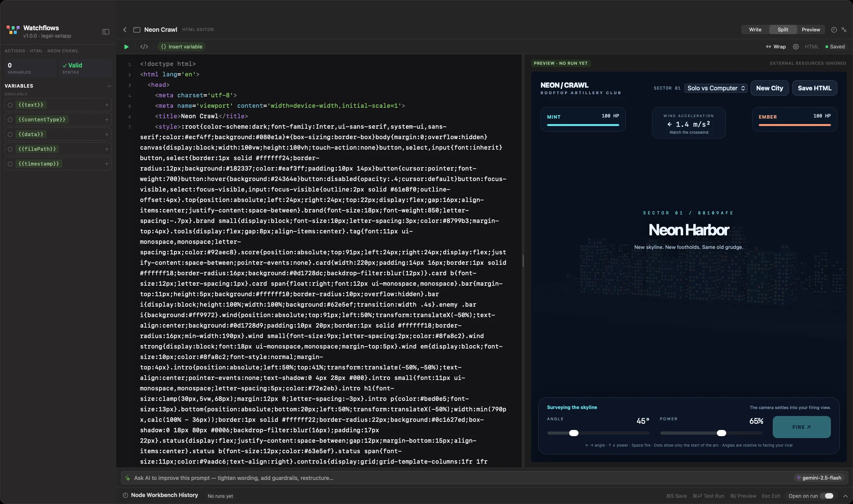Click the ANGLE slider handle
The image size is (853, 504).
(574, 433)
